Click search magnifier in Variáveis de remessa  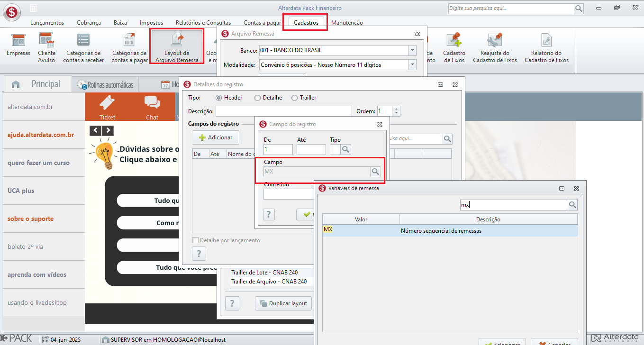coord(572,205)
